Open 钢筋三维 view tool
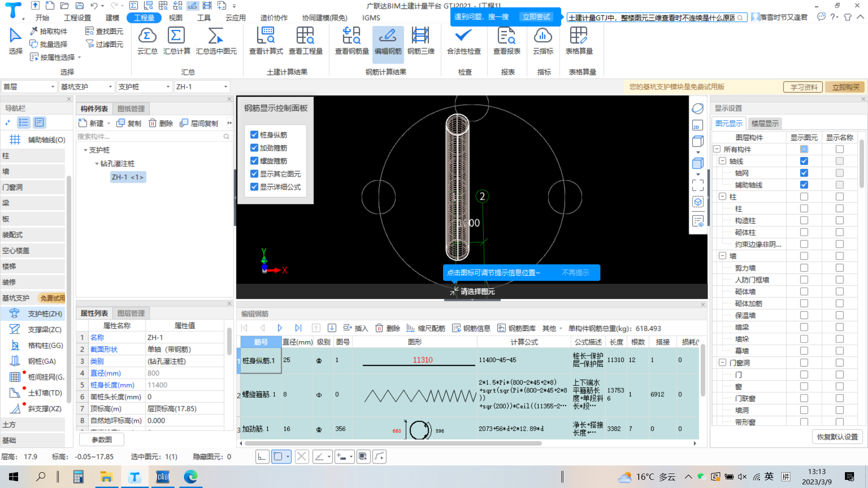Screen dimensions: 868x488 (x=420, y=41)
